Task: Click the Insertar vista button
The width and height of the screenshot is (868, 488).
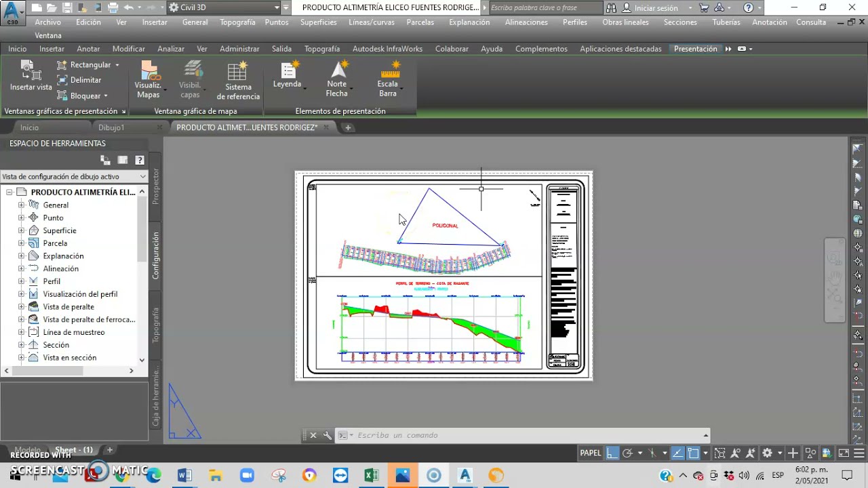Action: pos(31,76)
